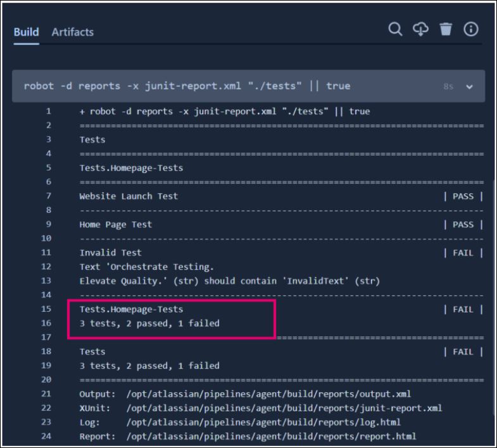
Task: Click the trash delete icon
Action: point(446,30)
